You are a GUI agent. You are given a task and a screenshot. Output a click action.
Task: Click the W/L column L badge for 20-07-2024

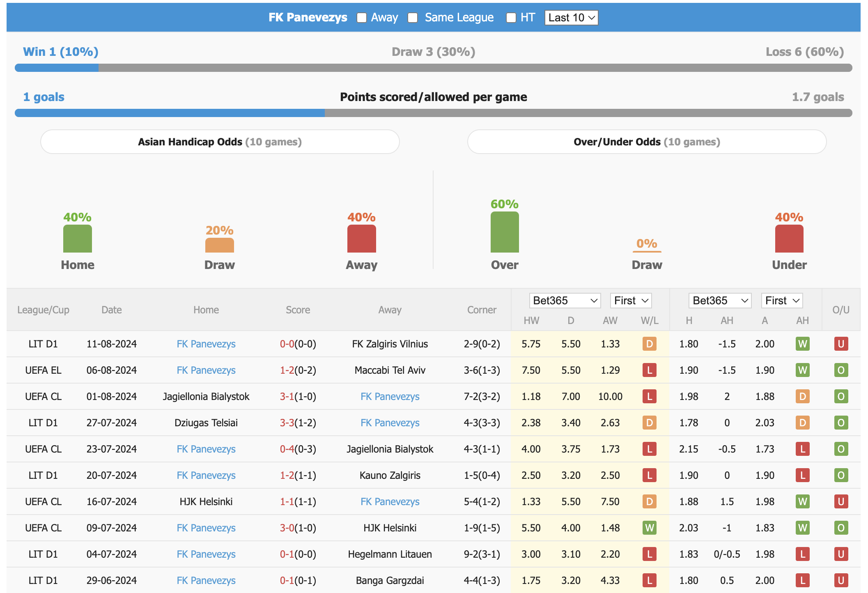pos(650,475)
